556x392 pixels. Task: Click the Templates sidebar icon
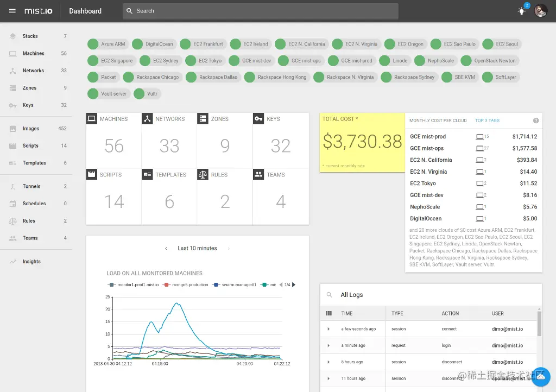(13, 163)
